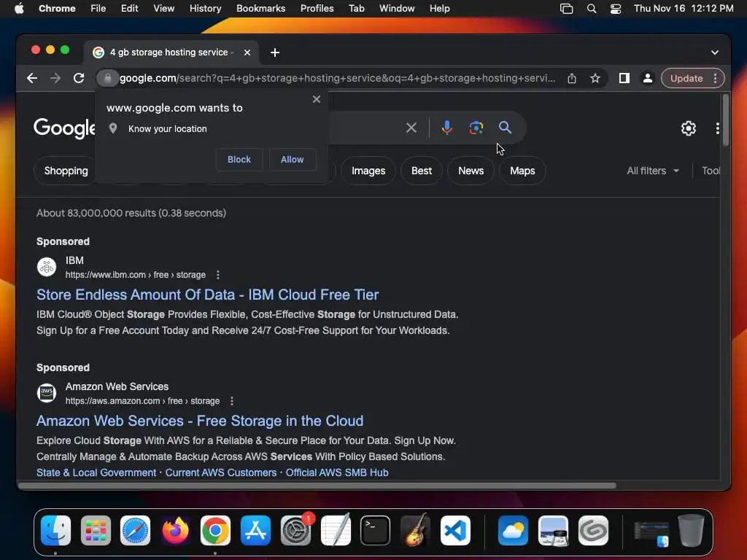Image resolution: width=747 pixels, height=560 pixels.
Task: Click menu bar clock Thu Nov 16
Action: pos(683,9)
